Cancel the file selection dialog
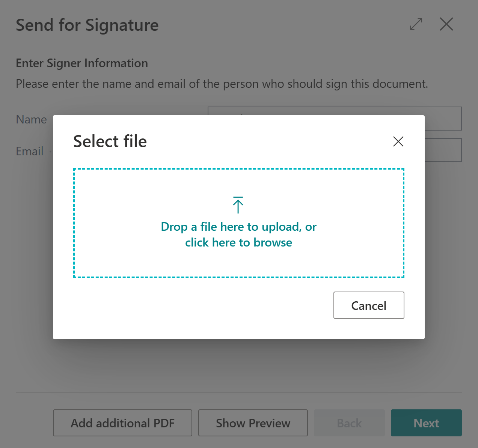The height and width of the screenshot is (448, 478). 369,305
